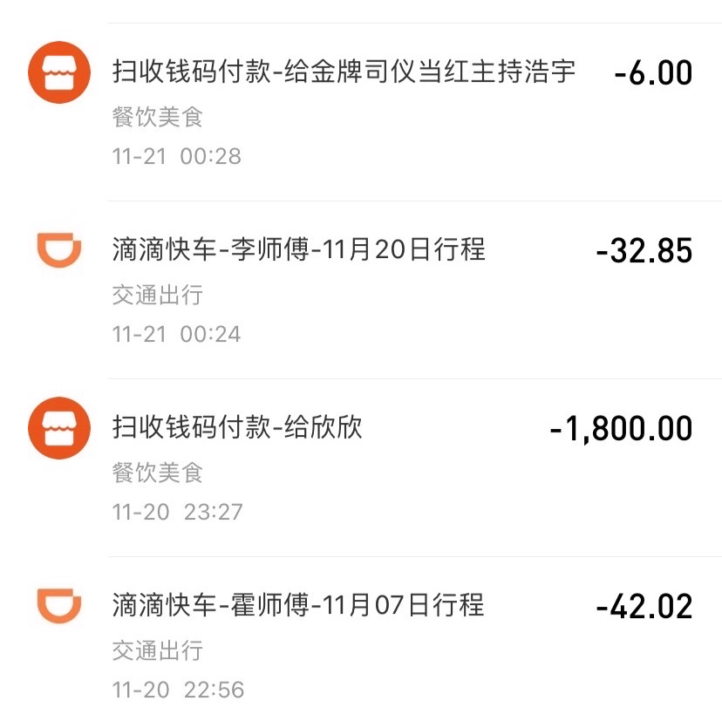
Task: Tap the DiDi icon for 霍师傅 trip
Action: pos(59,605)
